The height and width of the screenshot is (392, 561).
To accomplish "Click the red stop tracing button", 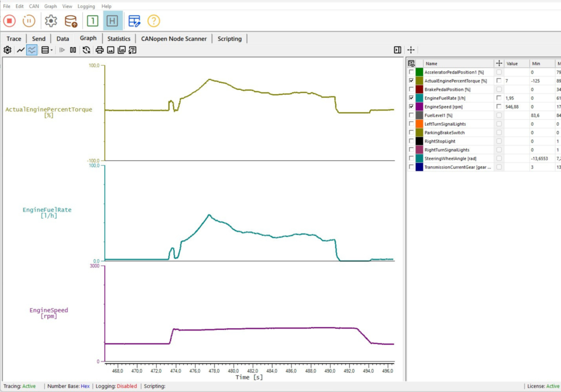I will click(x=9, y=21).
